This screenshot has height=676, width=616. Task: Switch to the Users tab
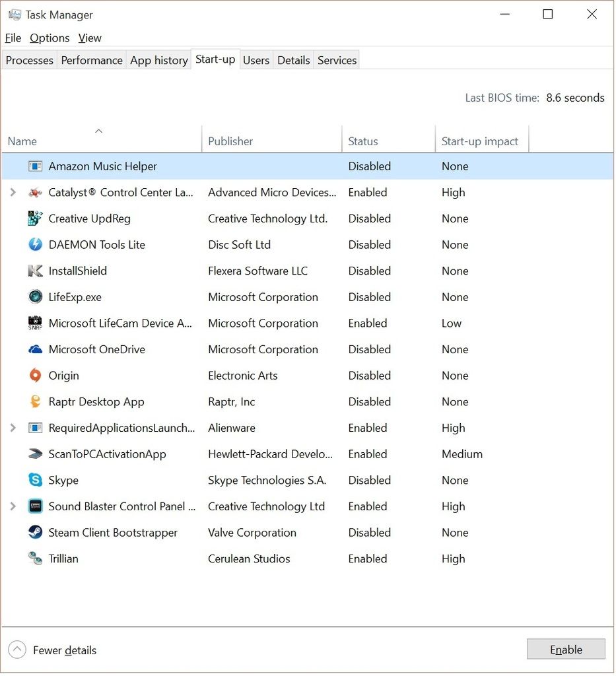[x=256, y=60]
